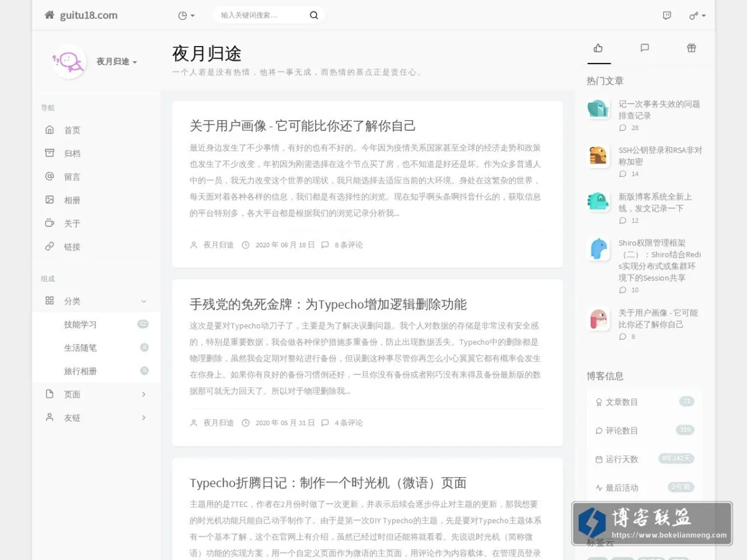Switch to the gift box tab
Image resolution: width=747 pixels, height=560 pixels.
692,48
